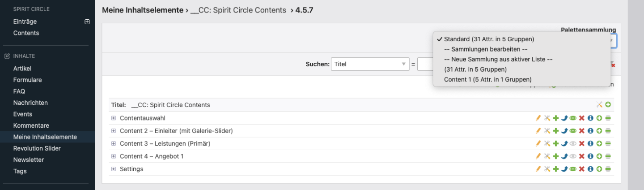This screenshot has height=190, width=644.
Task: Click the drag handle icon for Settings row
Action: click(x=608, y=169)
